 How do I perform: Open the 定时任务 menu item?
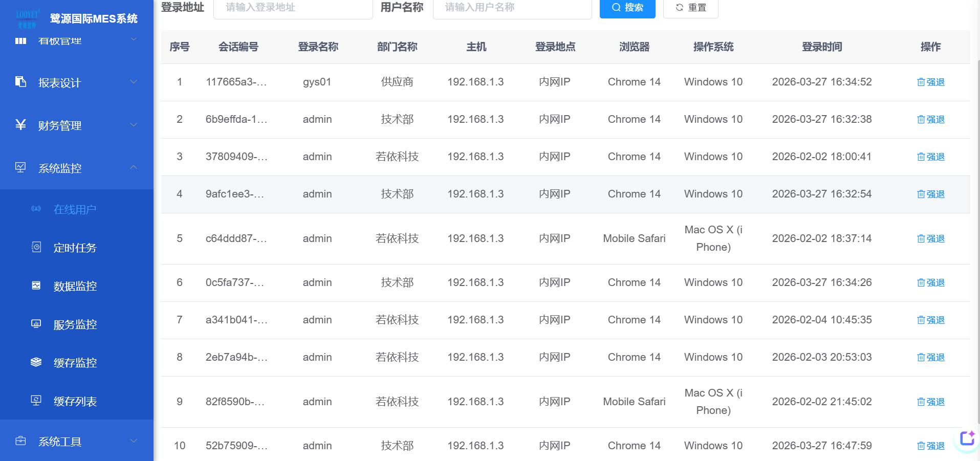point(75,248)
